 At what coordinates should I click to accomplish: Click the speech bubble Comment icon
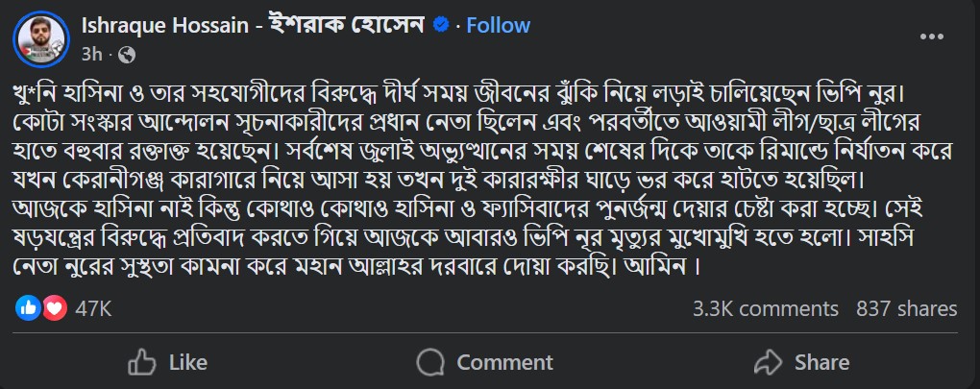click(431, 362)
